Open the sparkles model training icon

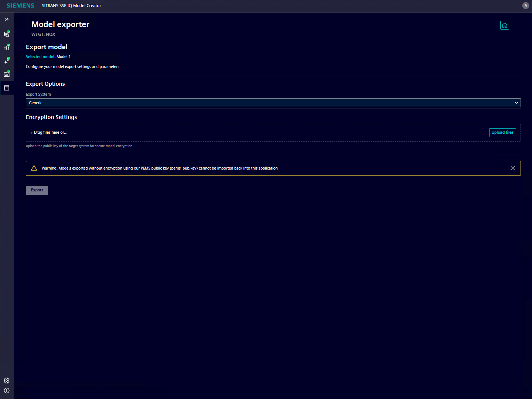(7, 61)
